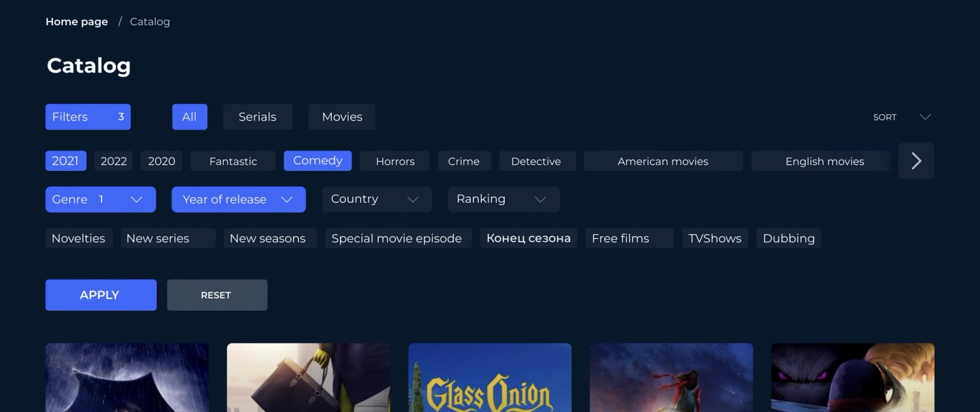This screenshot has height=412, width=980.
Task: Select the Detective genre tag
Action: point(537,161)
